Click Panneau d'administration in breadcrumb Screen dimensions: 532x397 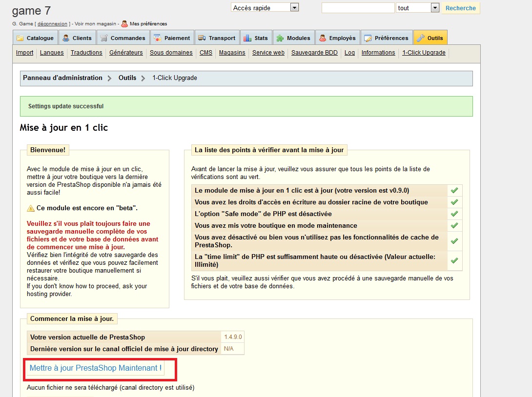[62, 78]
